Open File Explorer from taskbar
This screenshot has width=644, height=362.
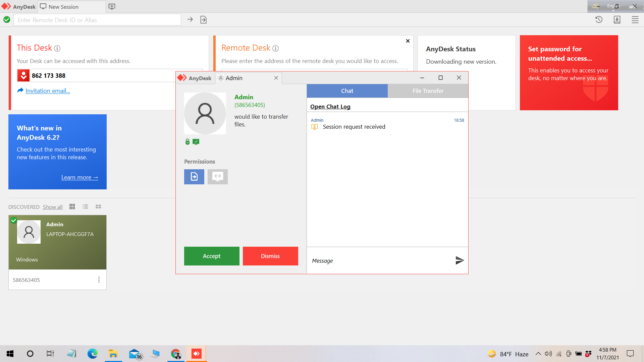[x=113, y=354]
